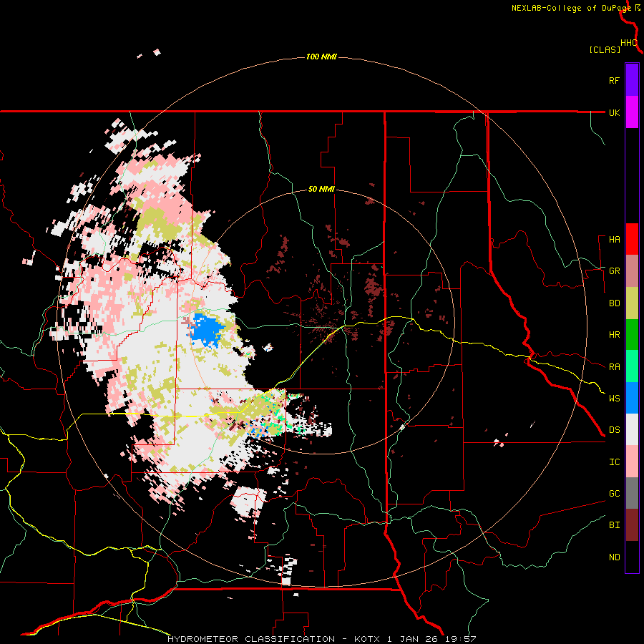Click the ND legend label
This screenshot has height=644, width=644.
[x=615, y=557]
